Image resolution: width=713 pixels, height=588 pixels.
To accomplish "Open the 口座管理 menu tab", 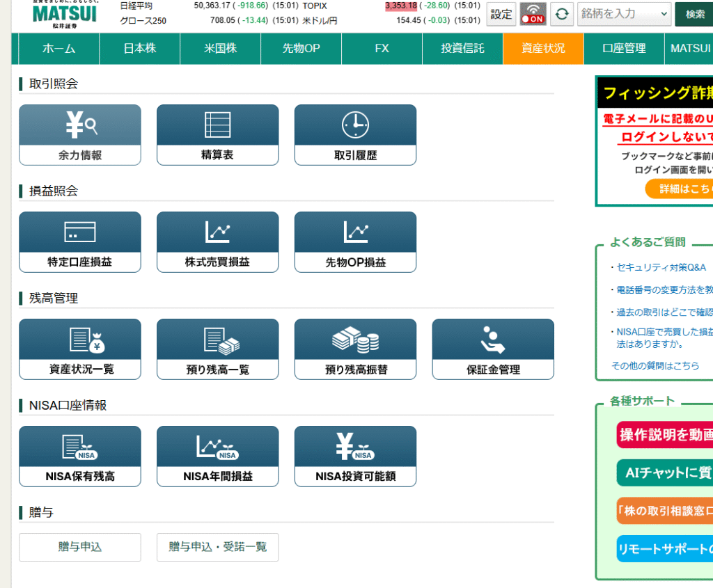I will click(624, 49).
